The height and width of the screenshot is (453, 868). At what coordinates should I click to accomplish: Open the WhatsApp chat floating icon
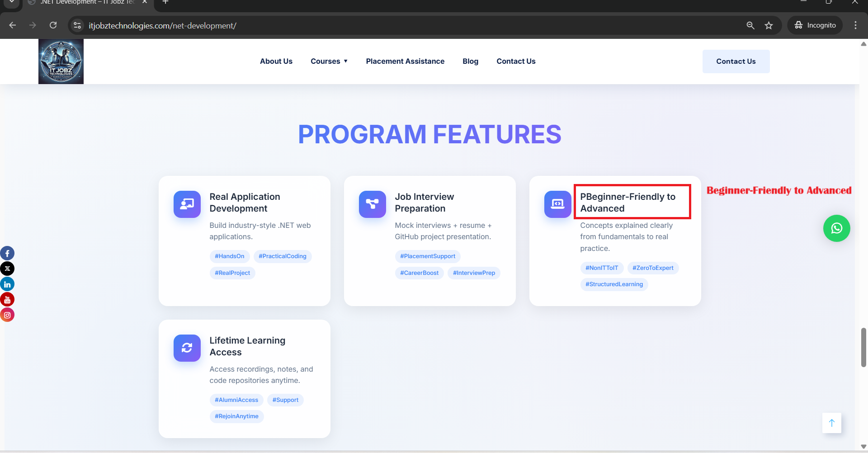tap(836, 228)
